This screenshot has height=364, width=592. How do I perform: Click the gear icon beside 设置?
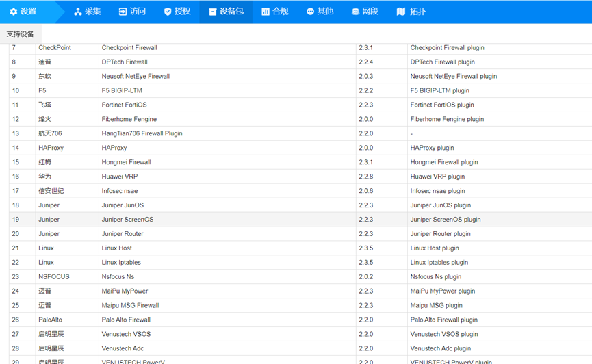[x=14, y=12]
